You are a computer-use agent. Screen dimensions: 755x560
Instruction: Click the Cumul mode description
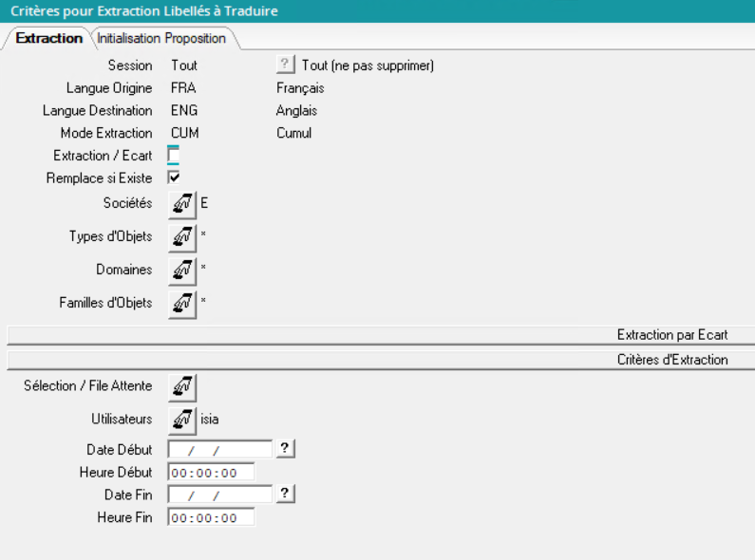pos(293,133)
